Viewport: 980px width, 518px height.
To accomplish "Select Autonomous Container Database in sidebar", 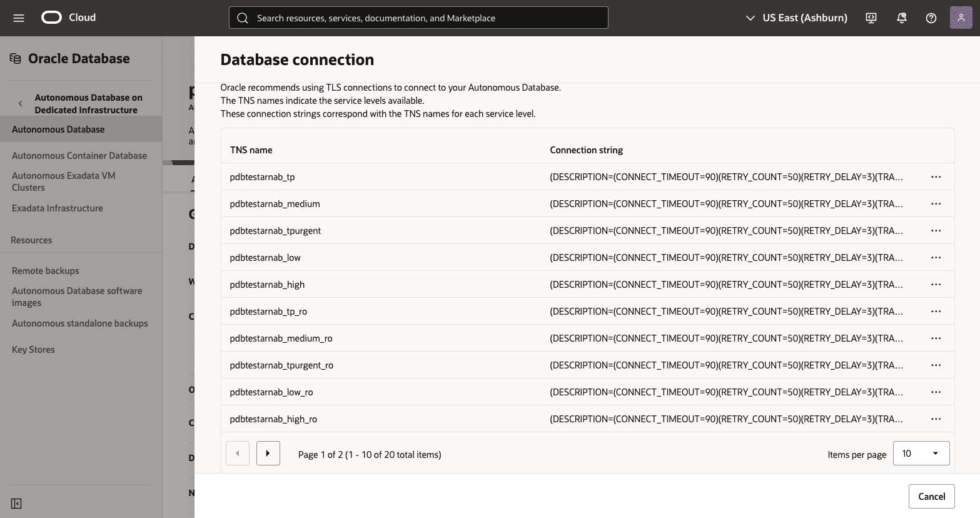I will coord(79,155).
